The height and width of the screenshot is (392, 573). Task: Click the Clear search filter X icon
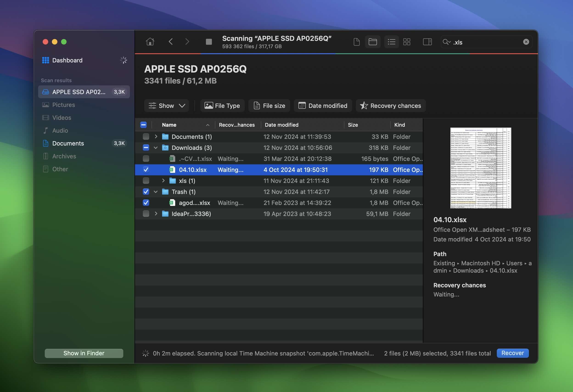pyautogui.click(x=526, y=42)
